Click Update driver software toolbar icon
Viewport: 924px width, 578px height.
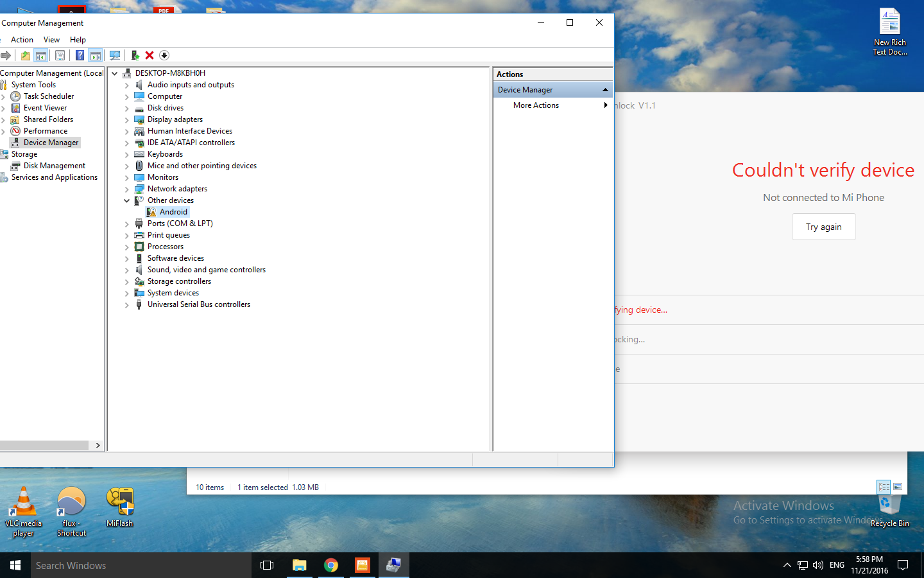(135, 55)
